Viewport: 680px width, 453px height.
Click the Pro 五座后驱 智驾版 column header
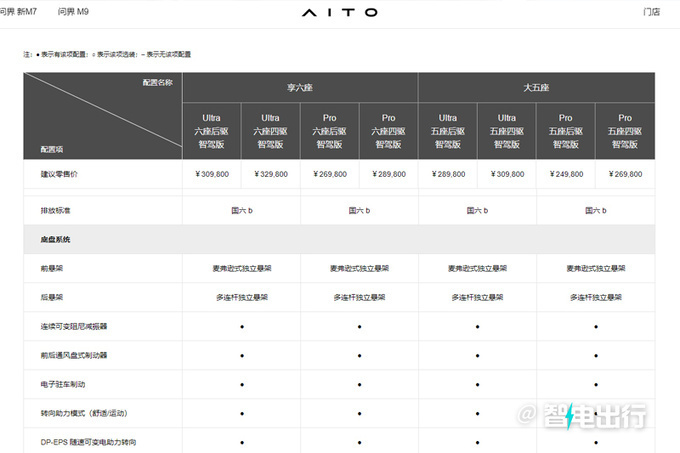point(566,131)
